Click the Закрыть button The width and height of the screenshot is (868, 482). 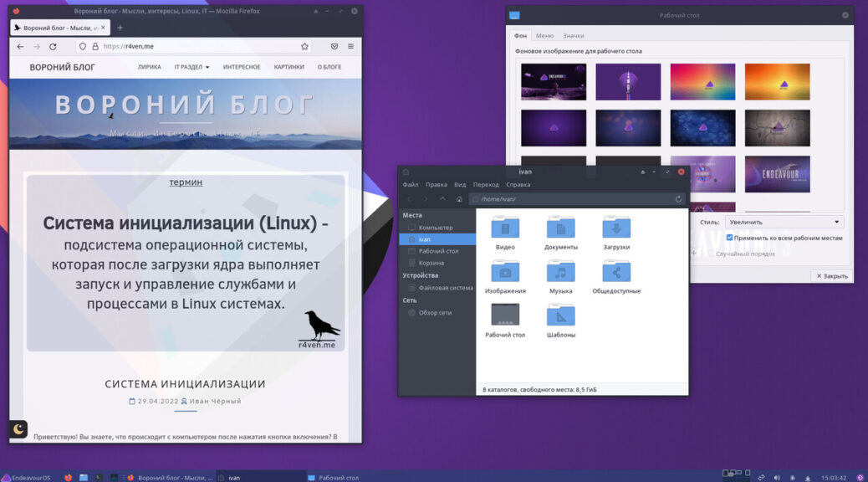pos(832,276)
